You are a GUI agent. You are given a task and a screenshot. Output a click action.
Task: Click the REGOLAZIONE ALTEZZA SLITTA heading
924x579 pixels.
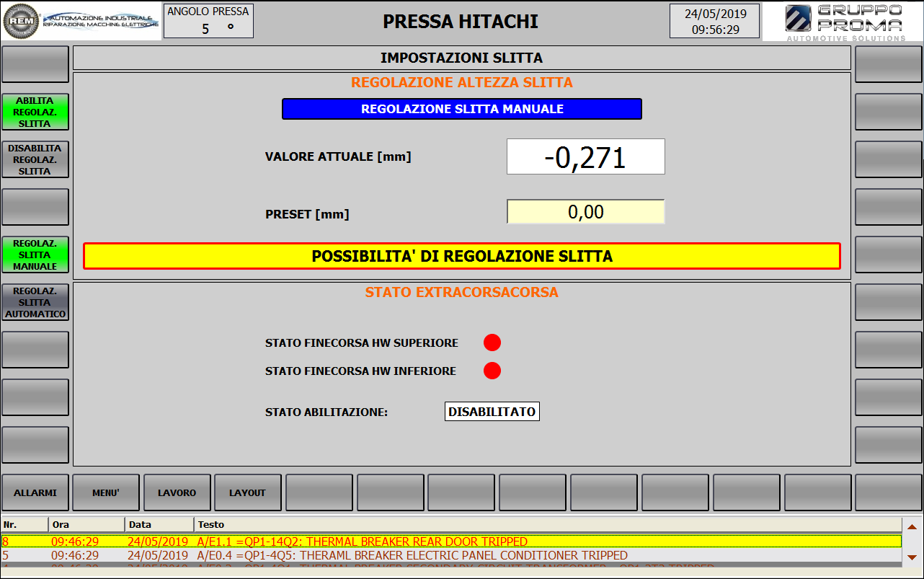point(462,82)
